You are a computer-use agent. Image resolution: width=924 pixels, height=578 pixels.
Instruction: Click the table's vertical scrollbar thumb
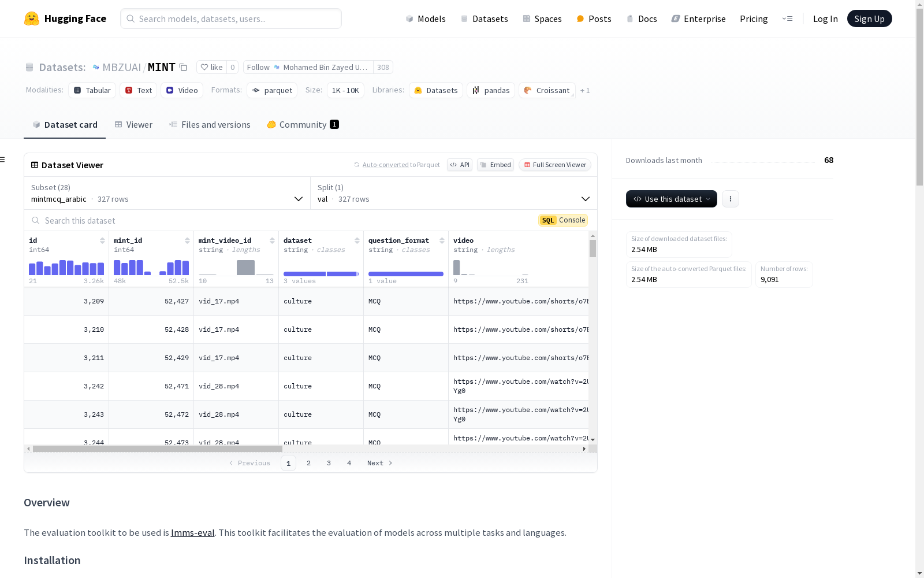(x=593, y=249)
